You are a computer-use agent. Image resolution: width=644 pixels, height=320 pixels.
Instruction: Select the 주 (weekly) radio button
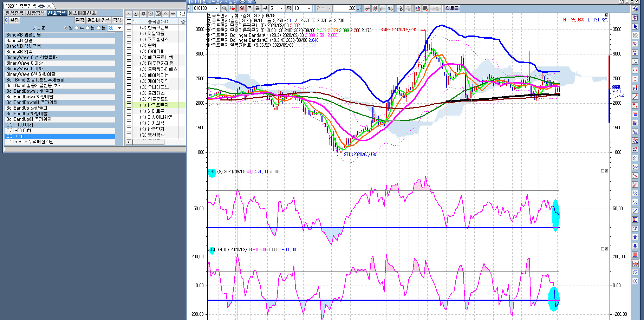[77, 28]
